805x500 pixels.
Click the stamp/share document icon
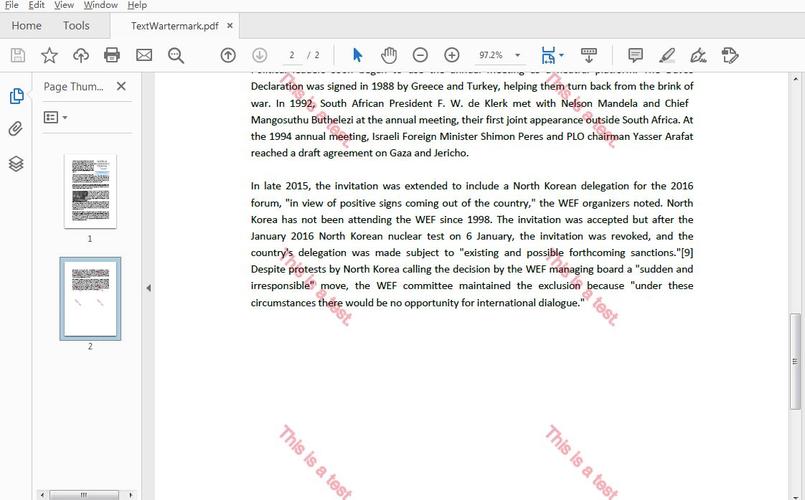click(730, 55)
